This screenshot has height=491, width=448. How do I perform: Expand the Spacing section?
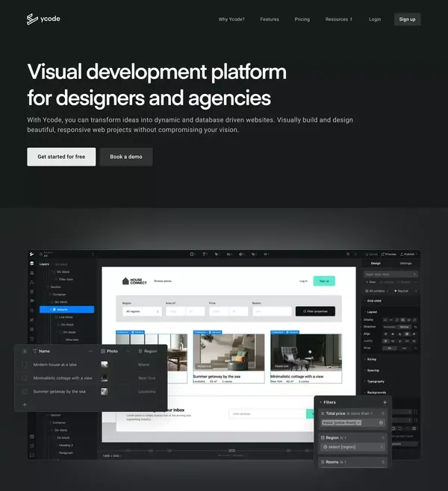372,370
